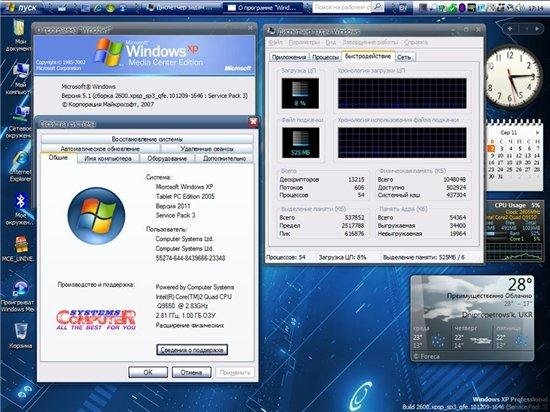Open the MOE_UNIVE desktop icon
This screenshot has height=412, width=550.
click(19, 249)
